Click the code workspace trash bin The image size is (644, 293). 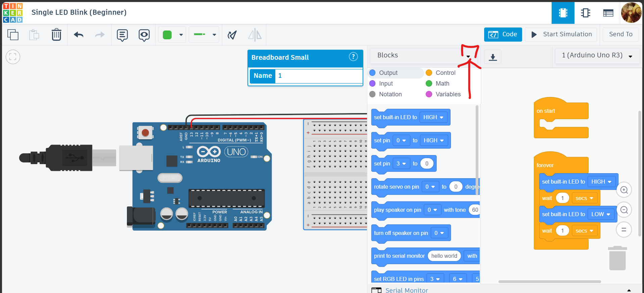617,258
